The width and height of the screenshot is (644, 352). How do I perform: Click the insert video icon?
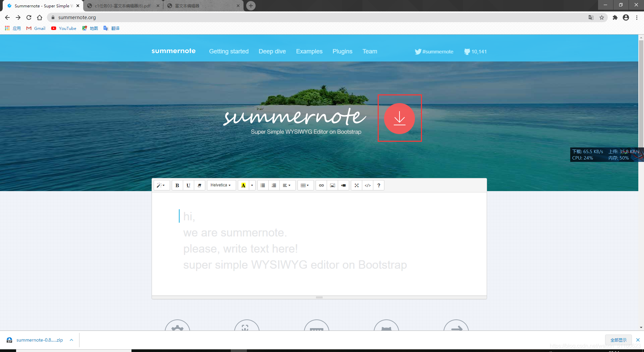pos(343,185)
